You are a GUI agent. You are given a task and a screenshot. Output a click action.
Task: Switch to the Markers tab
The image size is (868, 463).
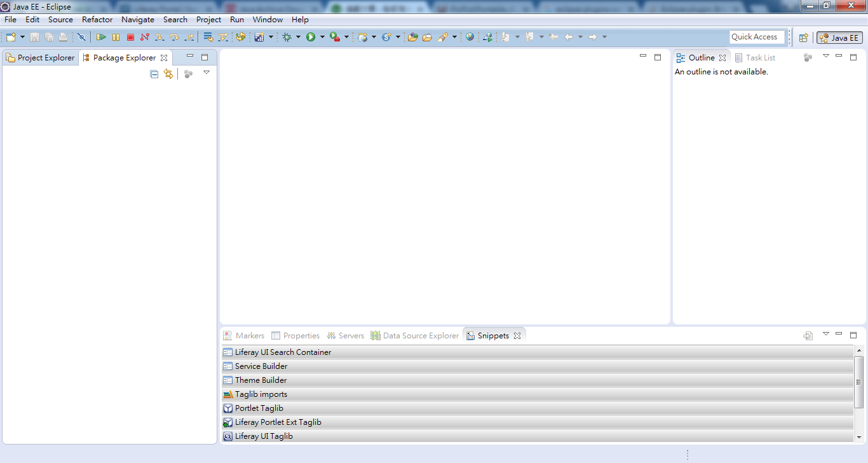(243, 335)
